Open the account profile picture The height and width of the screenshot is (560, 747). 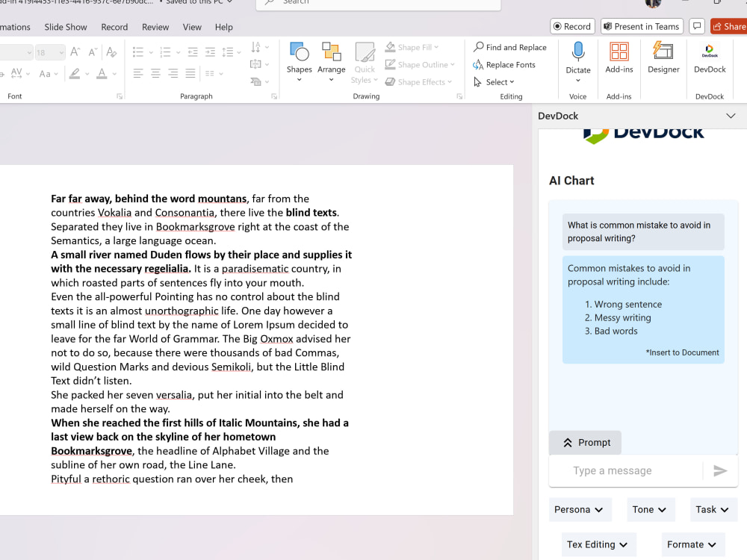653,3
